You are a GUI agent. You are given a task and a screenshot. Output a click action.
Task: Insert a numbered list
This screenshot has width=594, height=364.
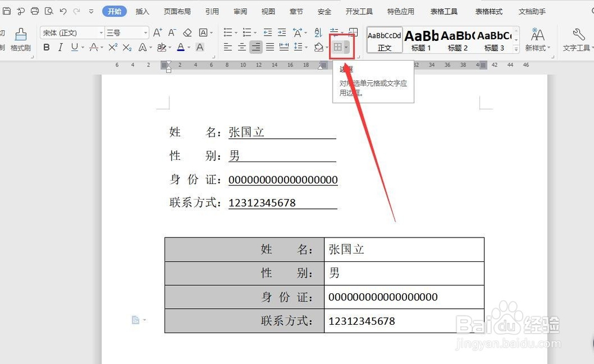tap(247, 33)
